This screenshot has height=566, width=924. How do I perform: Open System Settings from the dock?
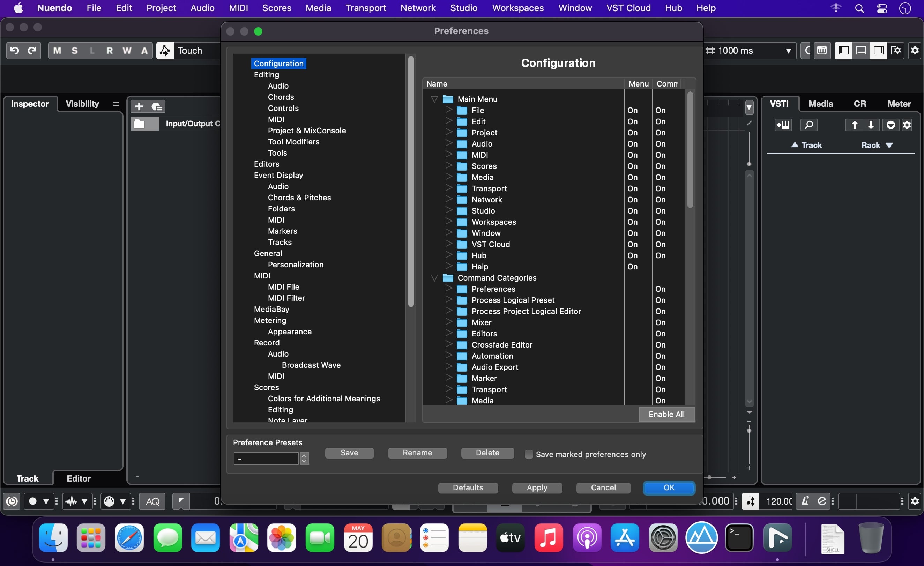tap(663, 538)
